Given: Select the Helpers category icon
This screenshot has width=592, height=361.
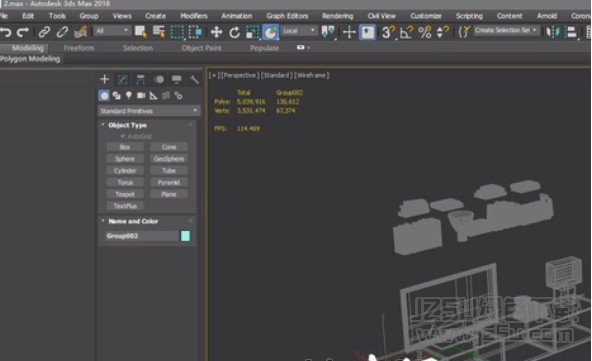Looking at the screenshot, I should tap(153, 96).
